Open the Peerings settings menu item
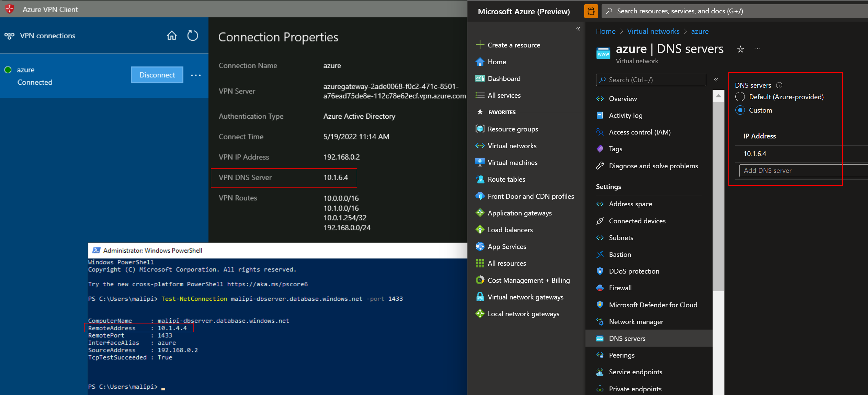The image size is (868, 395). click(x=621, y=355)
